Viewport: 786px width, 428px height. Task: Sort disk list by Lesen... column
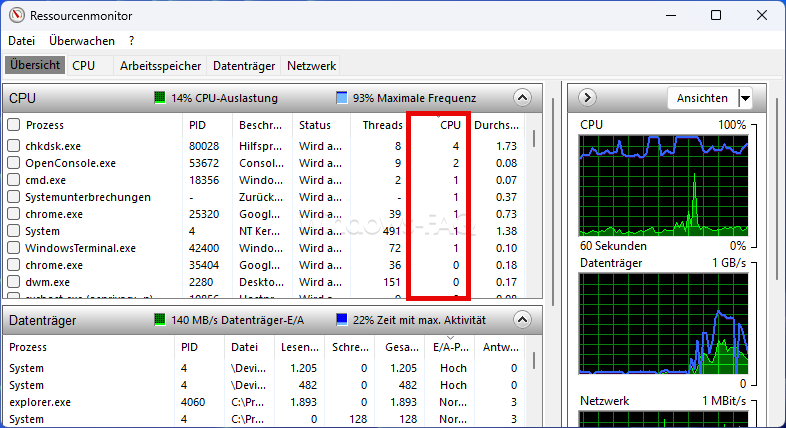(300, 347)
